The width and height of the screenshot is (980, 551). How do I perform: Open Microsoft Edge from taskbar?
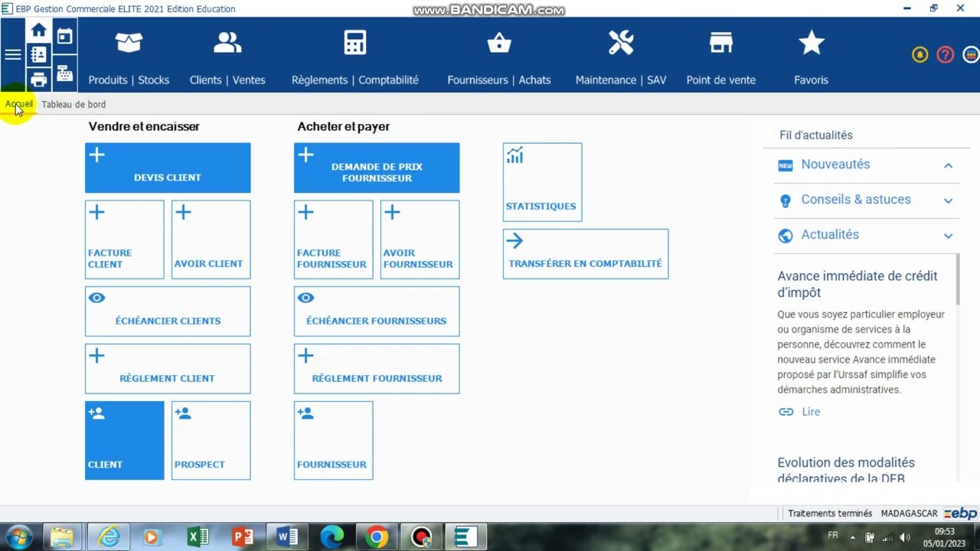[x=332, y=537]
